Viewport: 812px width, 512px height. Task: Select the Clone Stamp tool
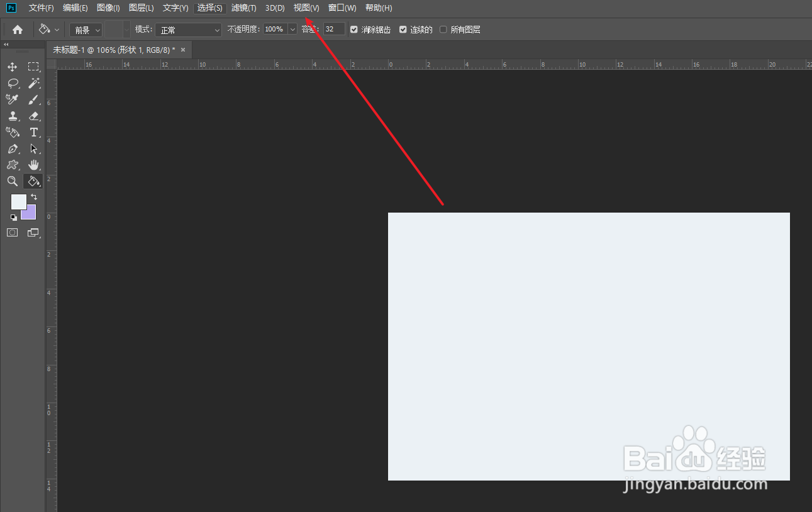pyautogui.click(x=13, y=116)
